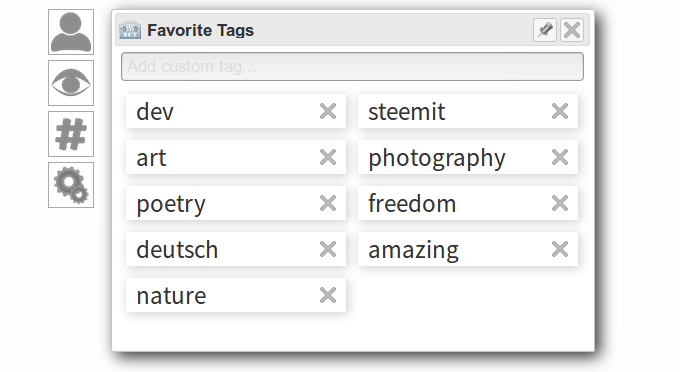680x372 pixels.
Task: Delete the photography tag
Action: pos(560,157)
